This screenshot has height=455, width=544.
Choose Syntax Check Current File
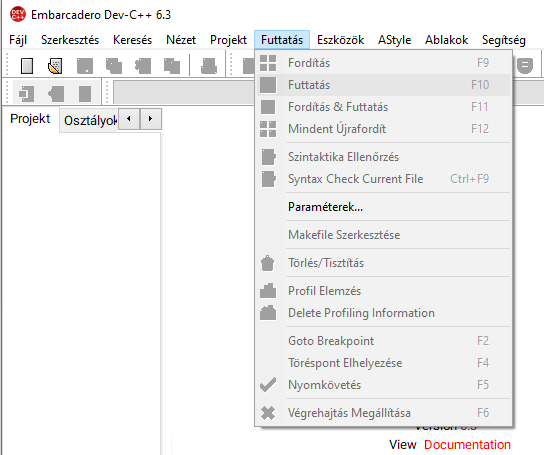point(383,179)
